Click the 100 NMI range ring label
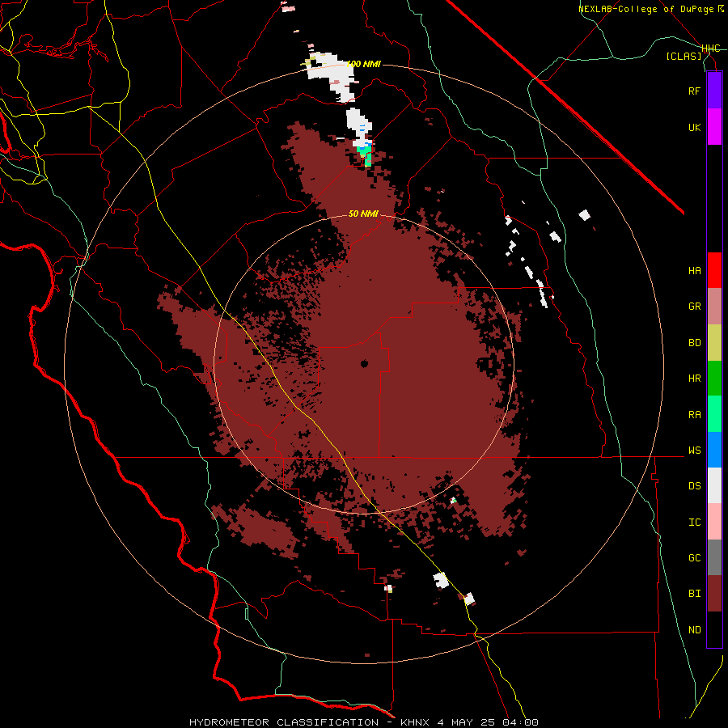 363,64
